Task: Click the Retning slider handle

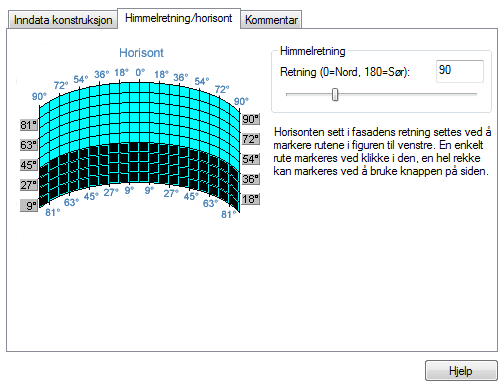Action: 335,95
